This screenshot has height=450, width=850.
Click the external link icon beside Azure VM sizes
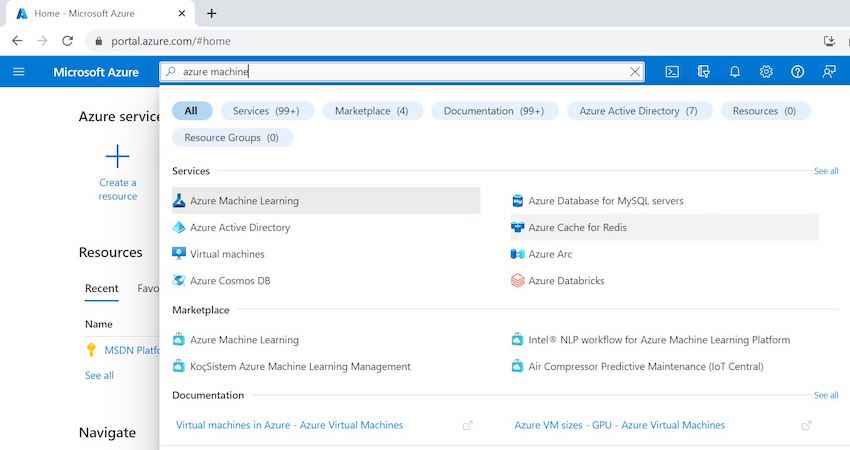tap(807, 426)
